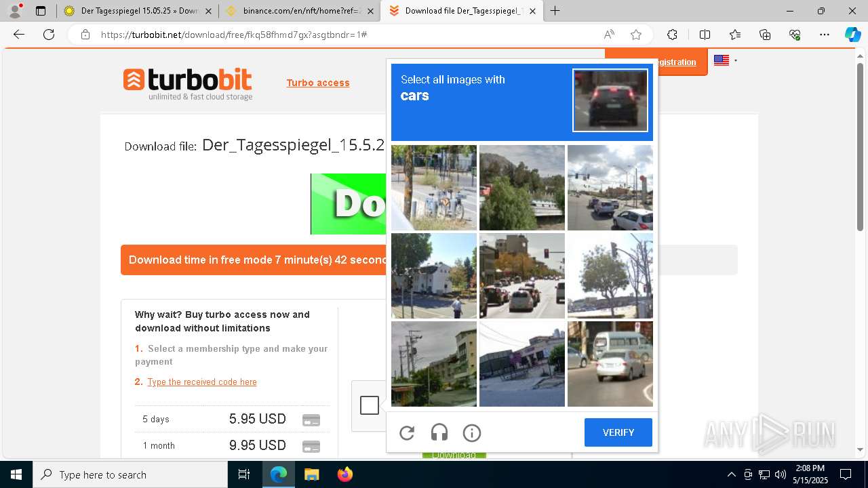
Task: Open tab actions menu
Action: pos(41,11)
